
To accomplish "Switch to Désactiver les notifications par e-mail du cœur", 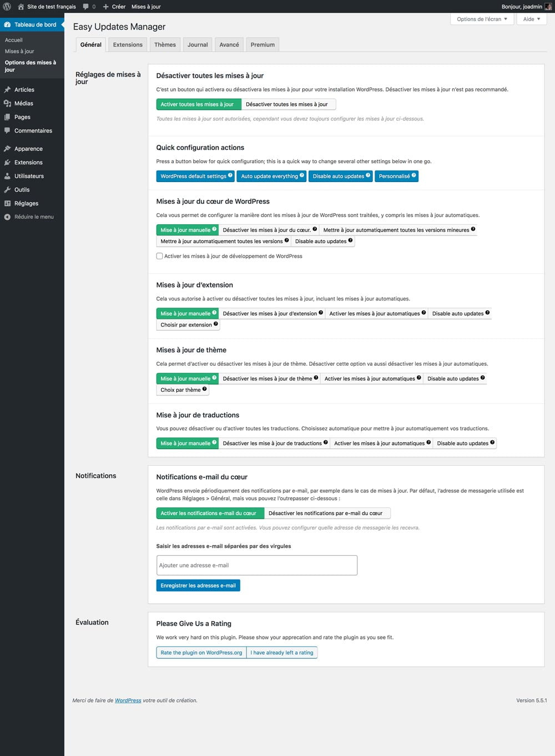I will click(325, 513).
